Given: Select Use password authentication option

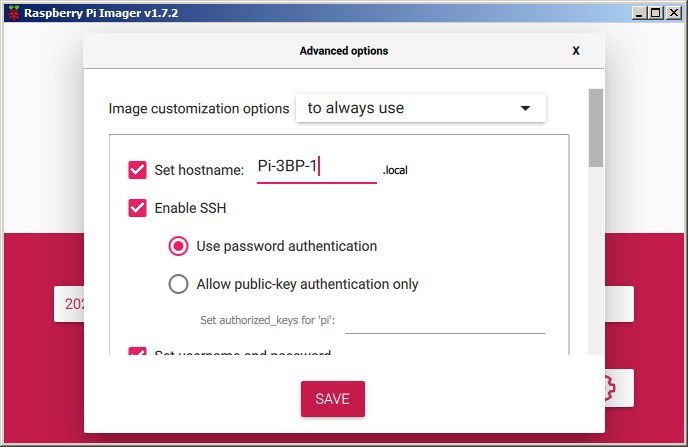Looking at the screenshot, I should (179, 246).
